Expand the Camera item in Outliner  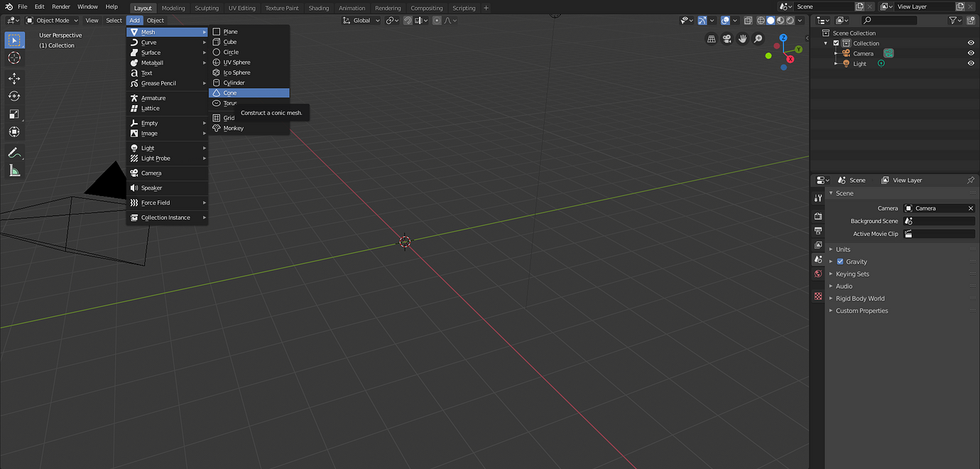[x=836, y=53]
